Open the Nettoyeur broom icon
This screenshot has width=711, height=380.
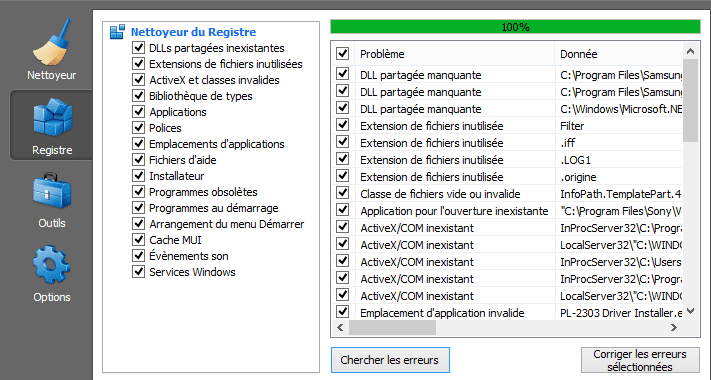(51, 42)
